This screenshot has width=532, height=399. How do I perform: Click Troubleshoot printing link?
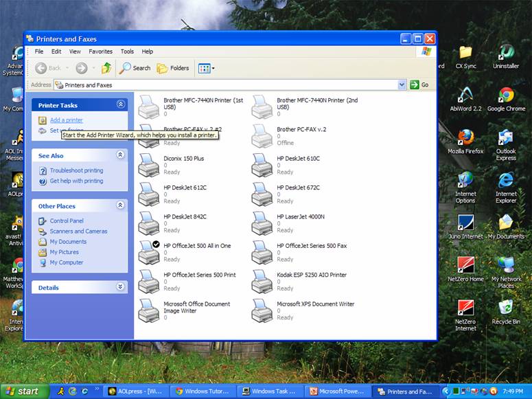click(76, 170)
